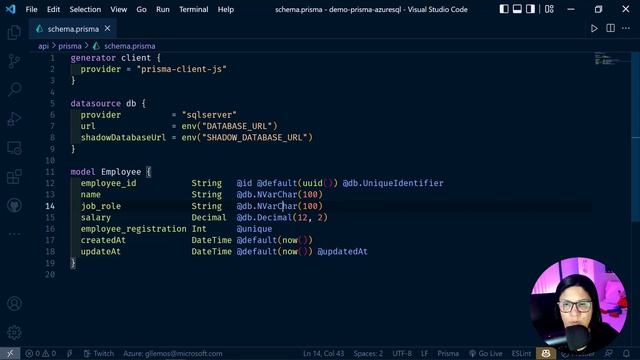Open the Source Control view
The height and width of the screenshot is (360, 640).
(x=14, y=61)
